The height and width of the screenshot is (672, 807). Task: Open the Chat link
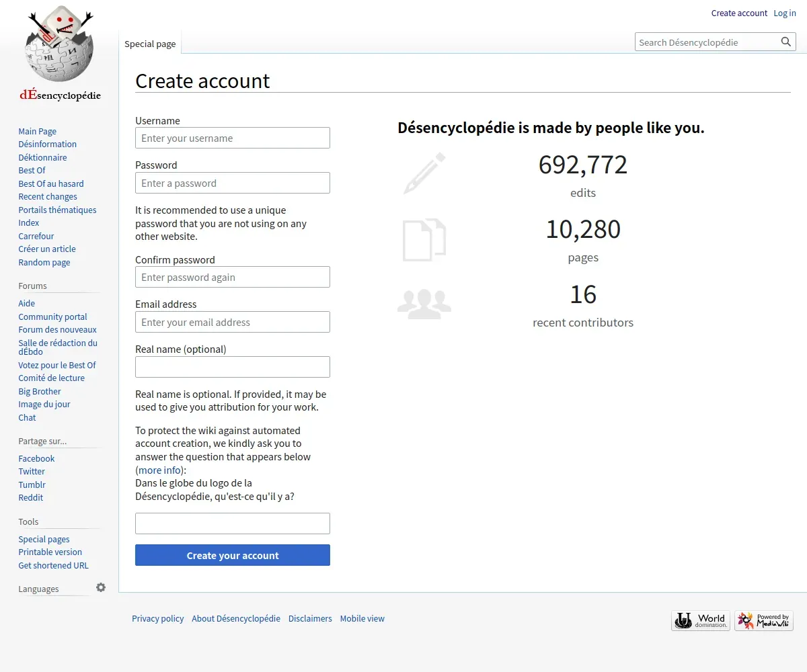coord(28,417)
